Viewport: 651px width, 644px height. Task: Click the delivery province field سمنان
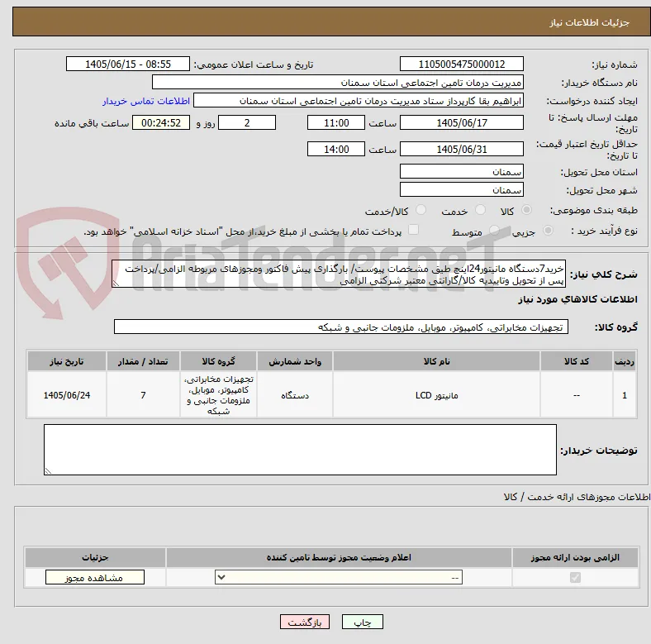click(461, 171)
